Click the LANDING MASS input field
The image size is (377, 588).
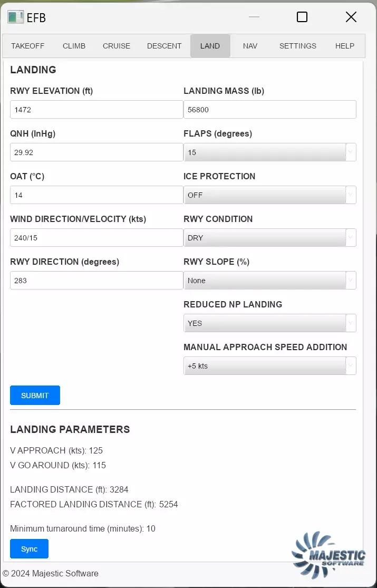[269, 110]
